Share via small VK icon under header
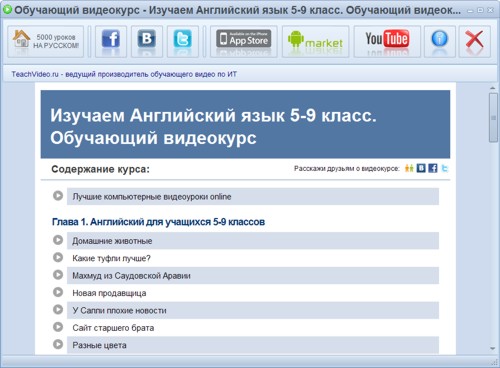 point(421,168)
